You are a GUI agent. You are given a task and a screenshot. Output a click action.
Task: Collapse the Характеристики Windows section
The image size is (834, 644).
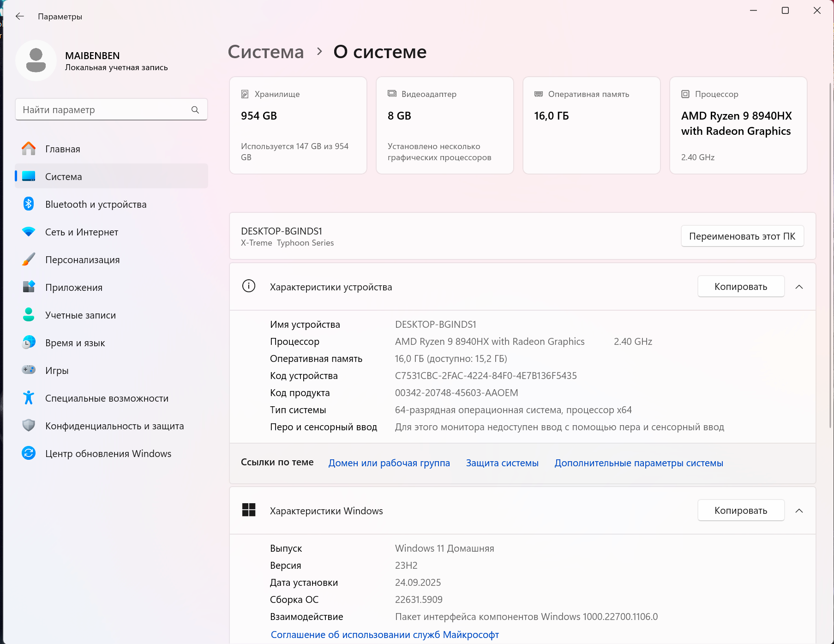point(799,511)
